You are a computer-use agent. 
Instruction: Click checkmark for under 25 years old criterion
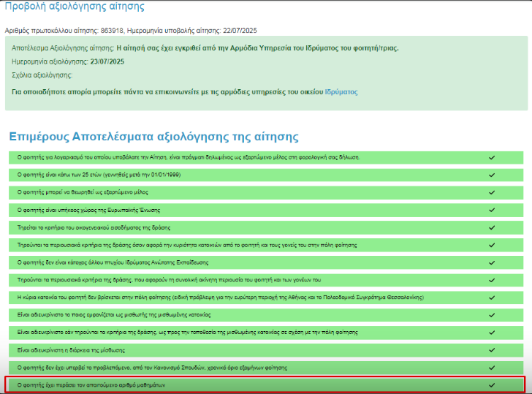[491, 175]
